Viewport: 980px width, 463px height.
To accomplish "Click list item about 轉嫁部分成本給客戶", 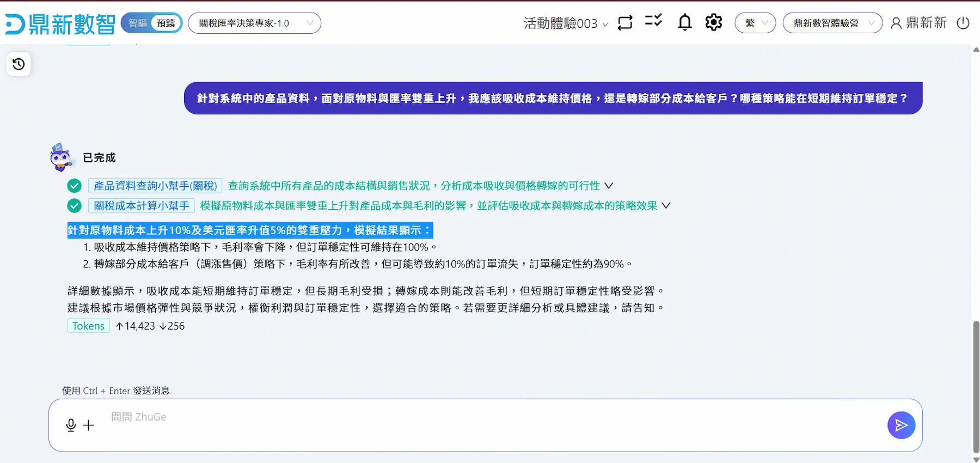I will (358, 264).
